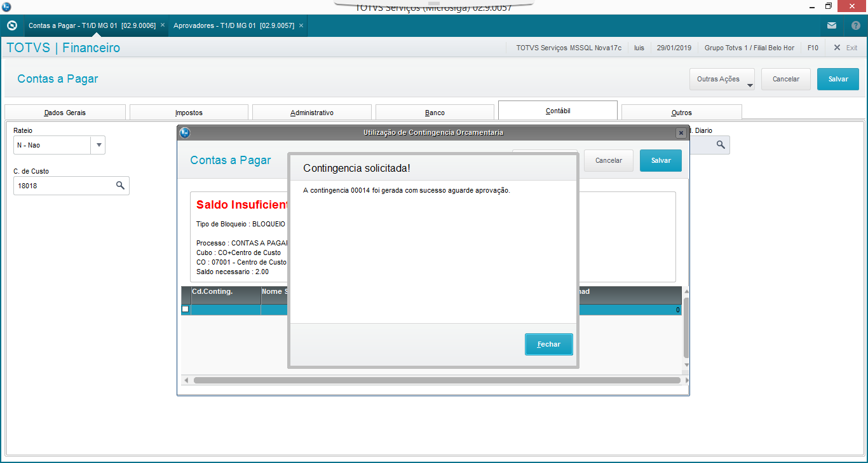Screen dimensions: 868x463
Task: Click the date 29/01/2019 in the top bar
Action: (x=674, y=48)
